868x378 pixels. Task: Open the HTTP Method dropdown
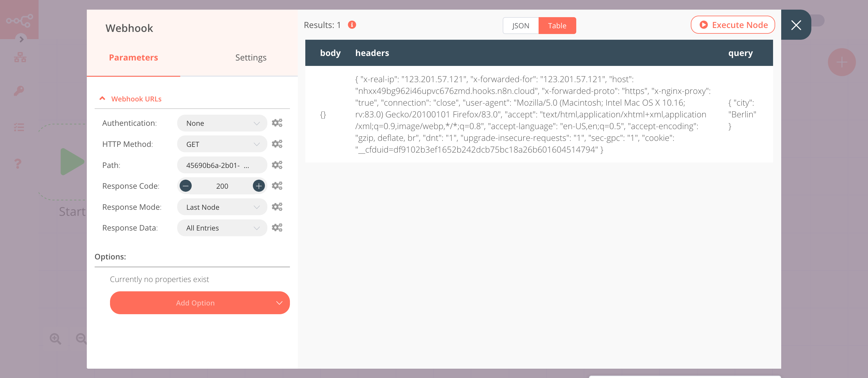point(222,144)
